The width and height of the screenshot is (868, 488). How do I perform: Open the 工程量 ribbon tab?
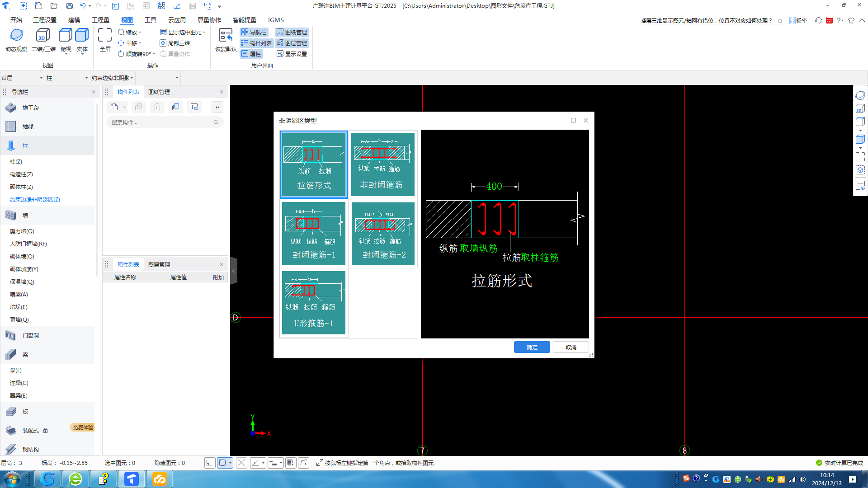click(100, 20)
